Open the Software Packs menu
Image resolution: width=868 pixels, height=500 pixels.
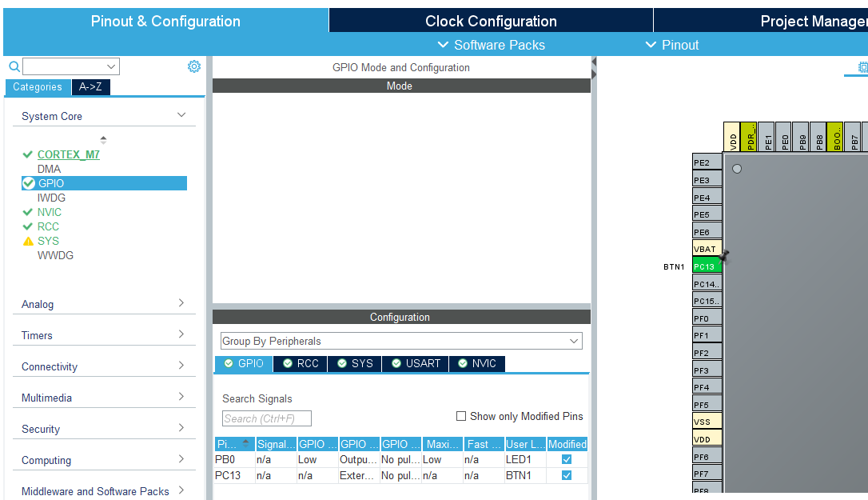(x=491, y=45)
